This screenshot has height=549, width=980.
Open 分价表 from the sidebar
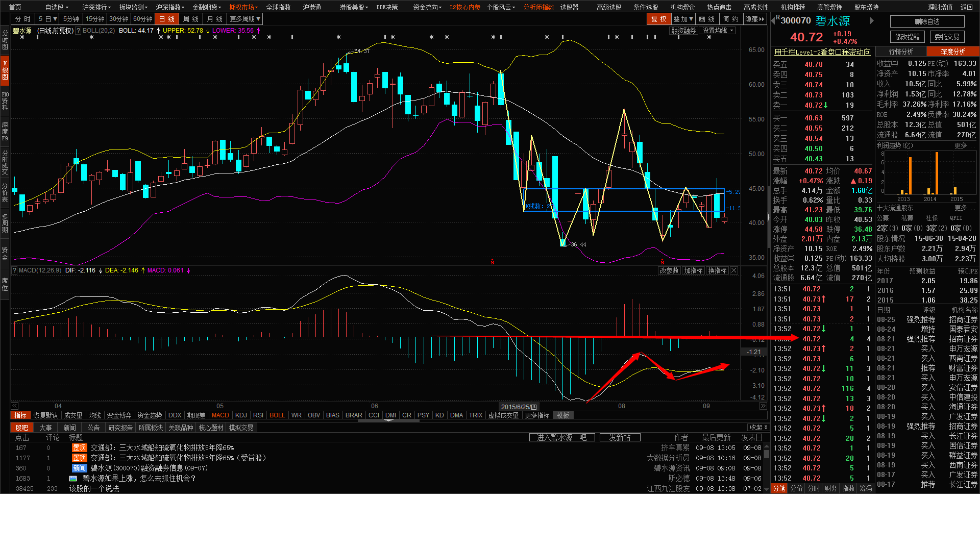click(5, 193)
